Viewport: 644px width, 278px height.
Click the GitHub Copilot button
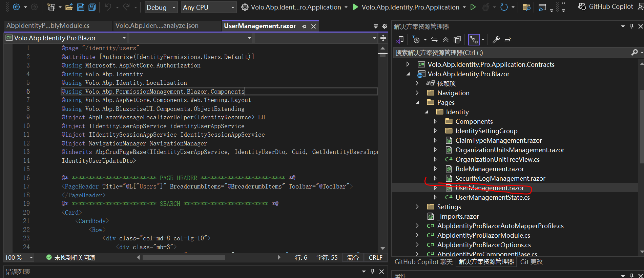click(x=605, y=7)
